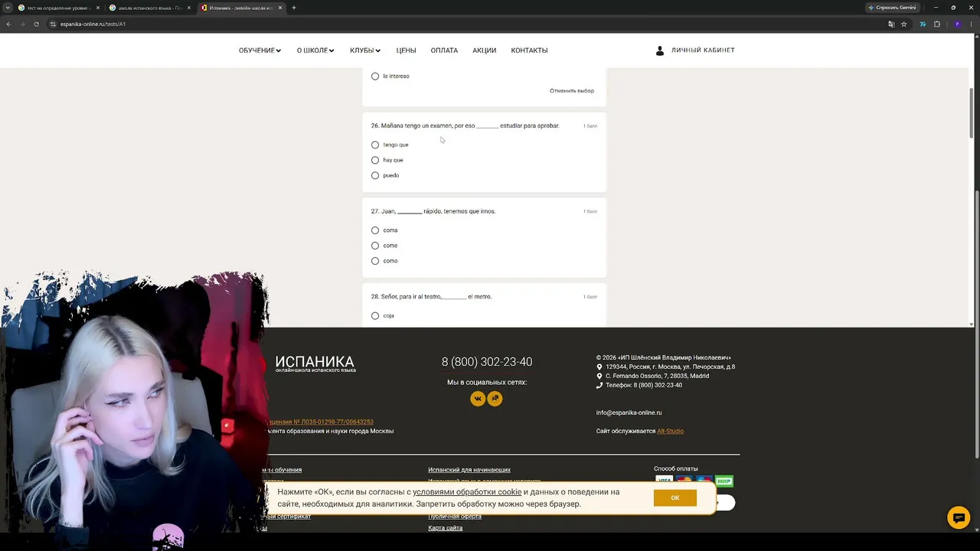Open the tab search dropdown arrow

tap(8, 8)
